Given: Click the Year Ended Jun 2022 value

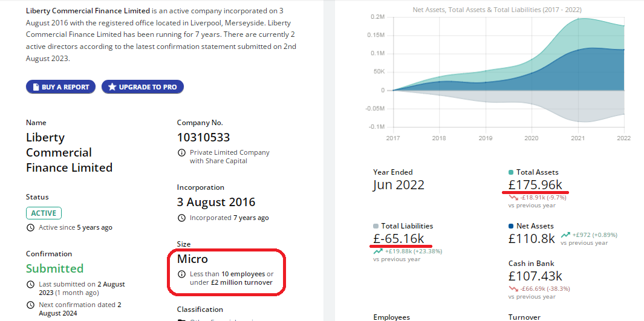Looking at the screenshot, I should pyautogui.click(x=398, y=185).
